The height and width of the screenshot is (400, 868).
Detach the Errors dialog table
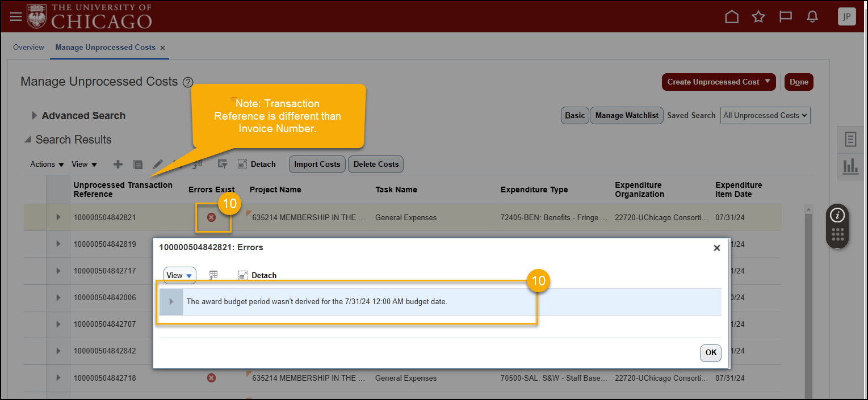coord(257,275)
